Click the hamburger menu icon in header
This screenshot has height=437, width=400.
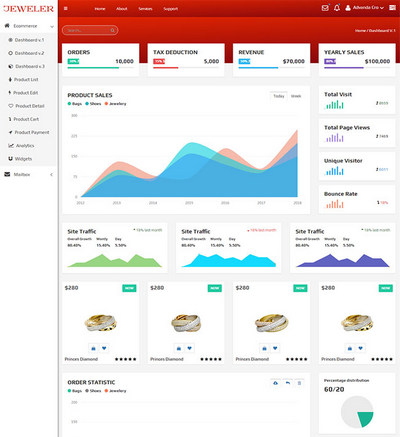point(66,9)
